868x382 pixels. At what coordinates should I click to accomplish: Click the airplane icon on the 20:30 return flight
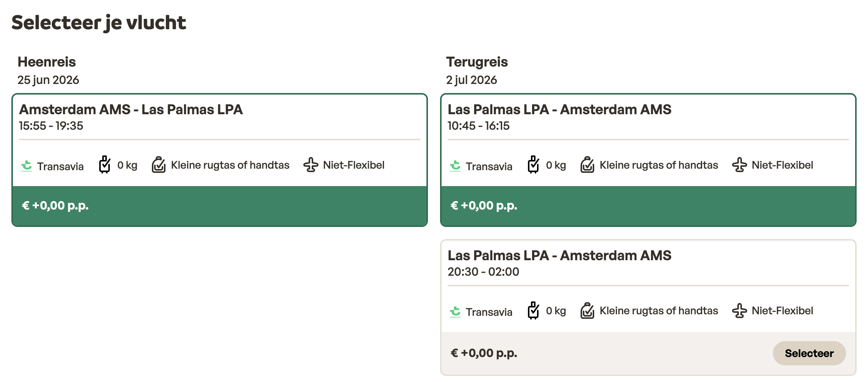739,311
